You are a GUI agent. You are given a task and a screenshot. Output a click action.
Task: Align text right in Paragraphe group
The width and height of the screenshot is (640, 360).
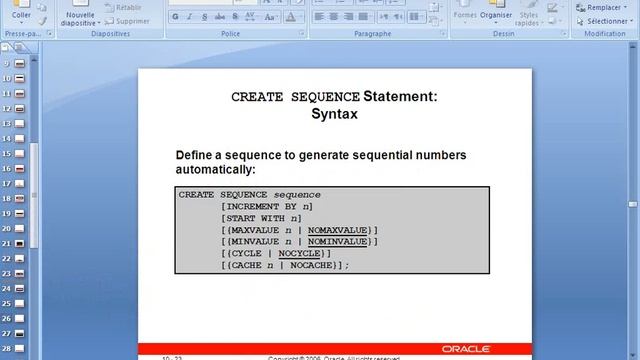coord(348,17)
